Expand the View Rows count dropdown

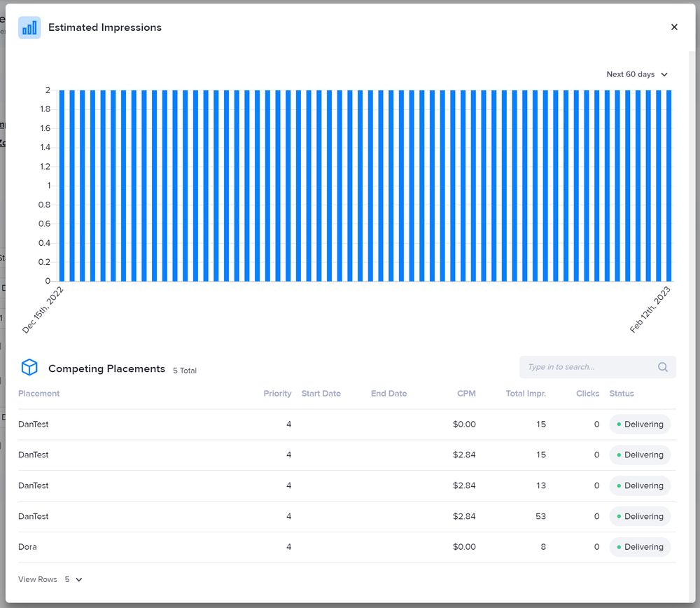pyautogui.click(x=73, y=579)
